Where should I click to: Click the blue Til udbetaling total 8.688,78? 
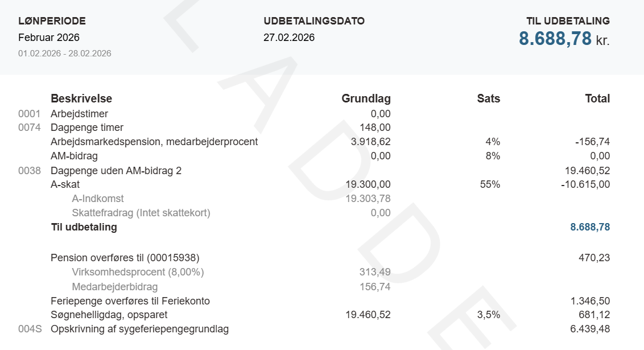[x=590, y=227]
